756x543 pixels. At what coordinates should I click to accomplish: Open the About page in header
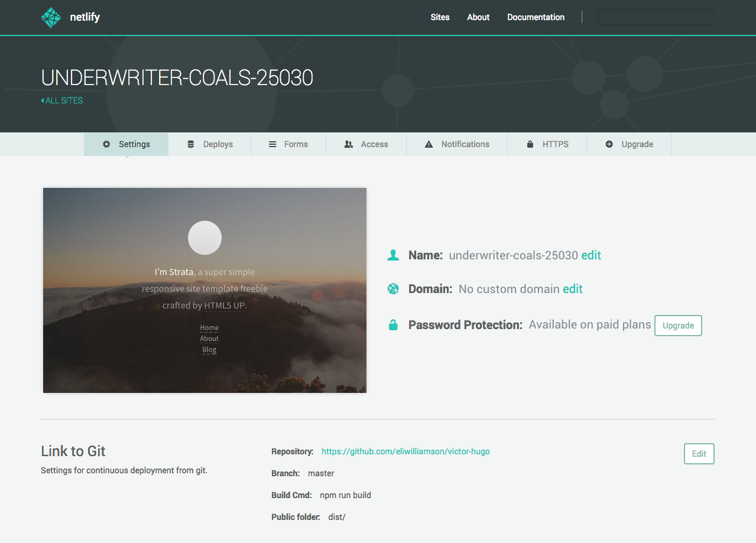[478, 17]
